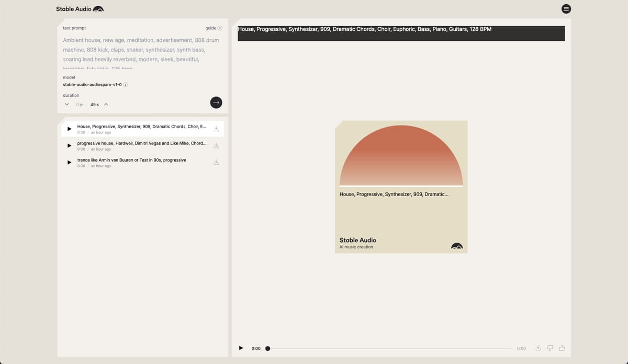Give thumbs down to the generated track

549,348
